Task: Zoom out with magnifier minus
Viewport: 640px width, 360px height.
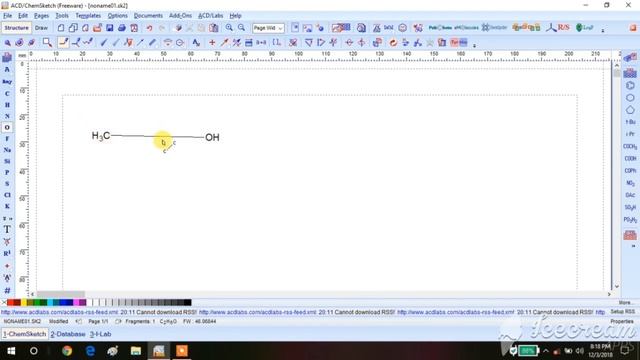Action: (x=241, y=28)
